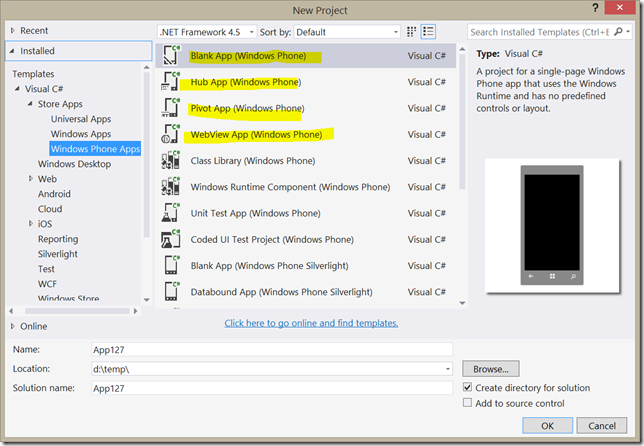Click the template list scroll down arrow
Screen dimensions: 644x446
pos(462,303)
